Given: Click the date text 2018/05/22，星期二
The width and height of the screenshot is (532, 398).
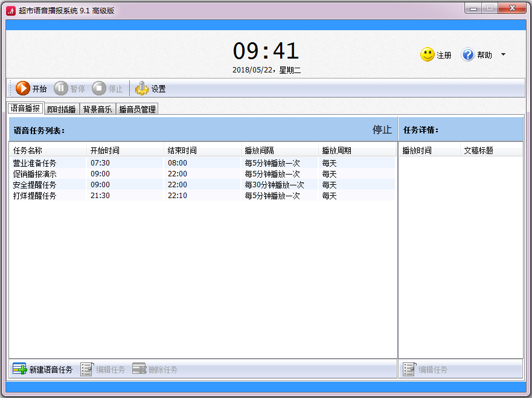Looking at the screenshot, I should pos(266,70).
